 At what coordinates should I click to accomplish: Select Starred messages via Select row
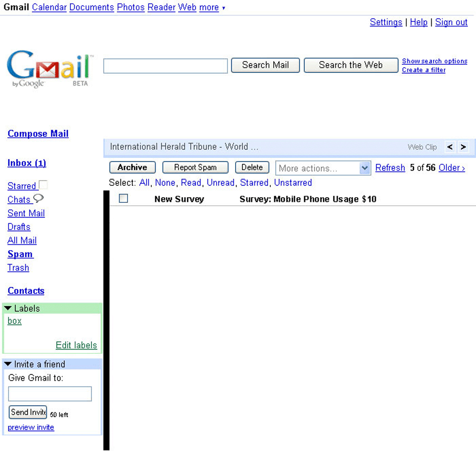254,182
